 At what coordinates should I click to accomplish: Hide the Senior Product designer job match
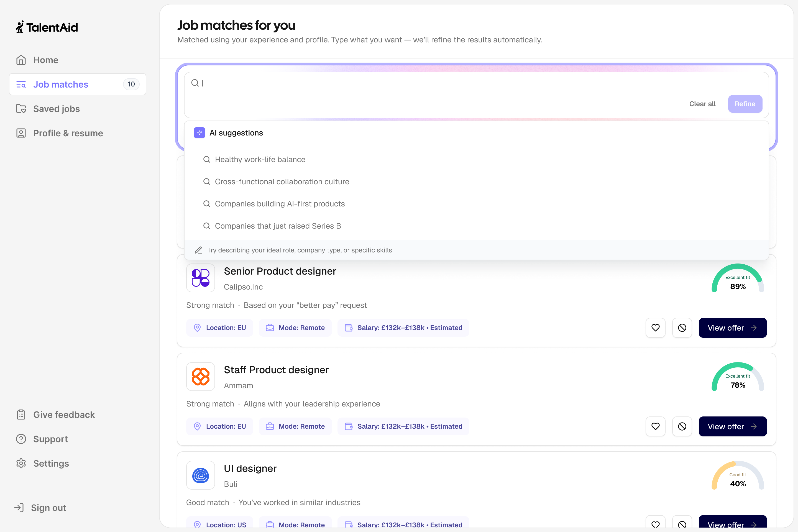(682, 328)
